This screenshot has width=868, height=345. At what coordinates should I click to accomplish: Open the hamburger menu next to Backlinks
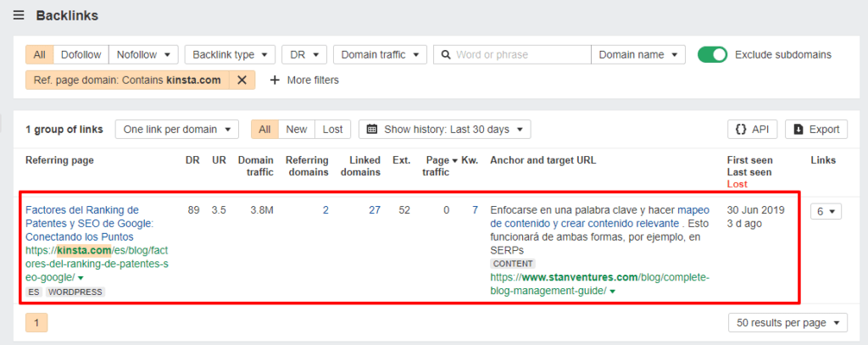pyautogui.click(x=19, y=15)
